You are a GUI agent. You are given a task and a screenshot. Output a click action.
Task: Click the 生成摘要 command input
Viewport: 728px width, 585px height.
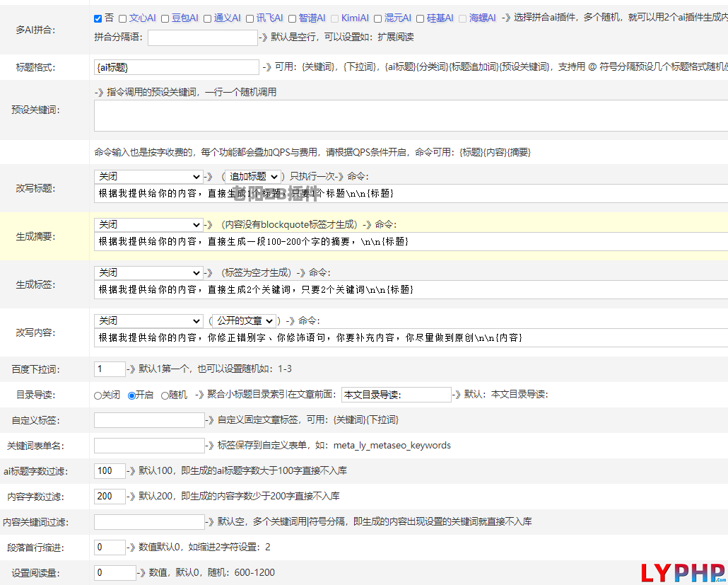pos(411,242)
